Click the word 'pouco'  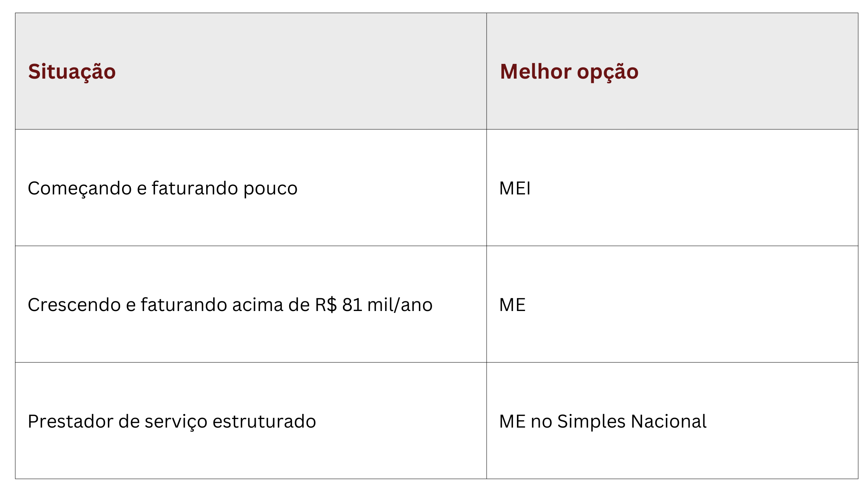click(270, 188)
